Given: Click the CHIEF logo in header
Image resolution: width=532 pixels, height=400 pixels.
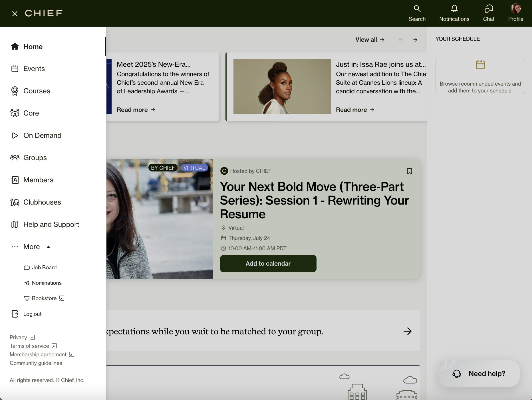Looking at the screenshot, I should click(44, 13).
